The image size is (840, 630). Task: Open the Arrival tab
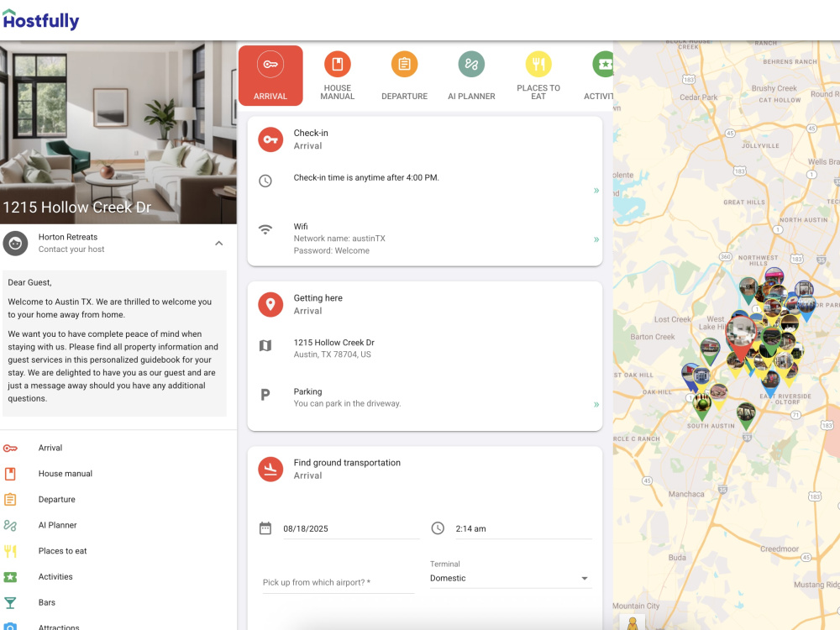point(270,76)
